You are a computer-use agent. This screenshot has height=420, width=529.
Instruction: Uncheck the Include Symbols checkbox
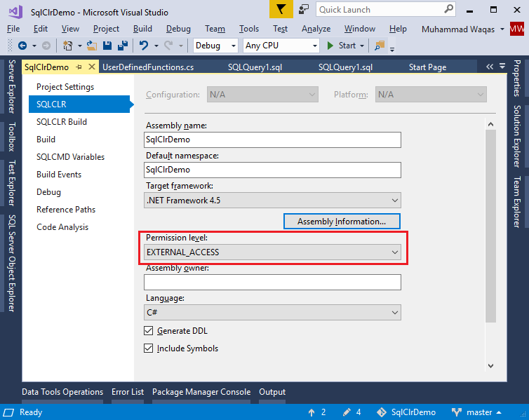click(x=149, y=348)
